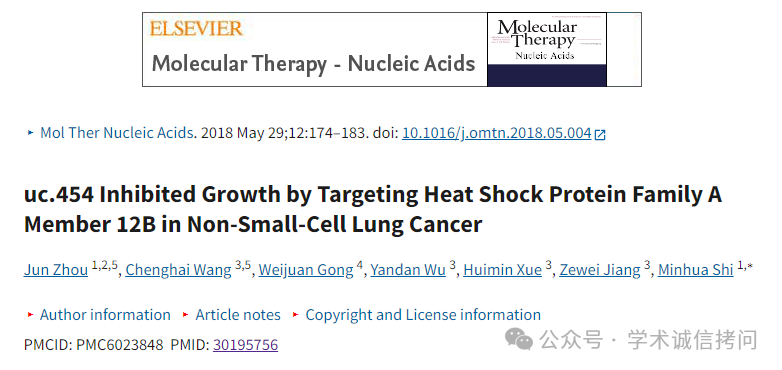Open author Chenghai Wang's link

179,270
